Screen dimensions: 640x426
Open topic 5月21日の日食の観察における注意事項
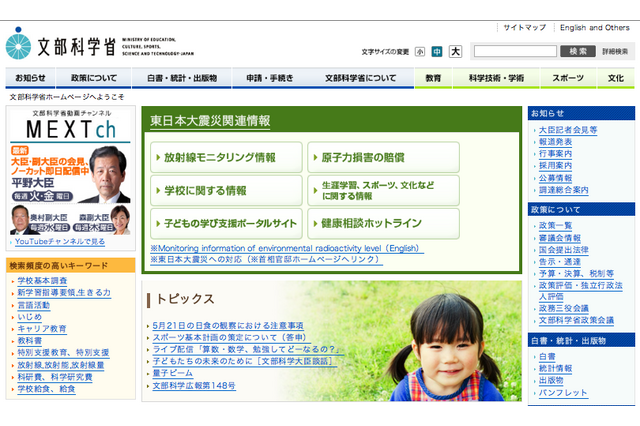click(x=228, y=326)
